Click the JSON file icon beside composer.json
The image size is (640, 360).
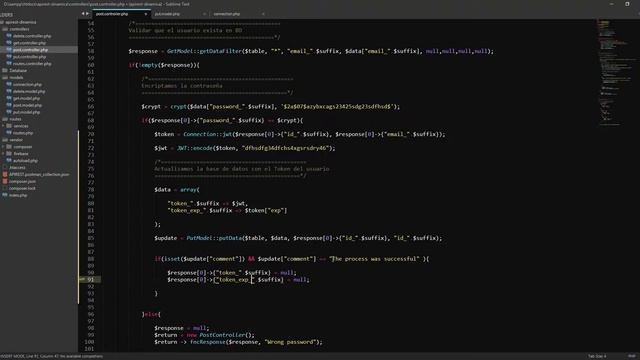click(5, 181)
